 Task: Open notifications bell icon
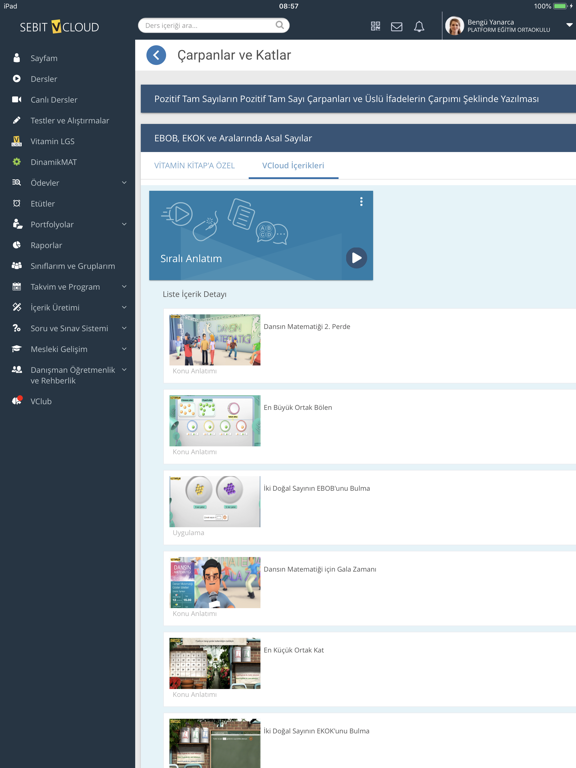pos(419,26)
